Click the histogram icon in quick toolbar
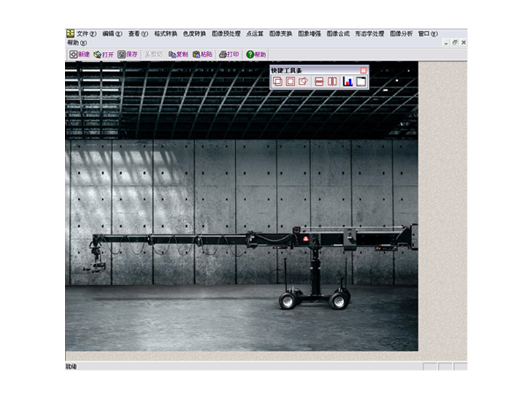Image resolution: width=532 pixels, height=399 pixels. coord(348,82)
